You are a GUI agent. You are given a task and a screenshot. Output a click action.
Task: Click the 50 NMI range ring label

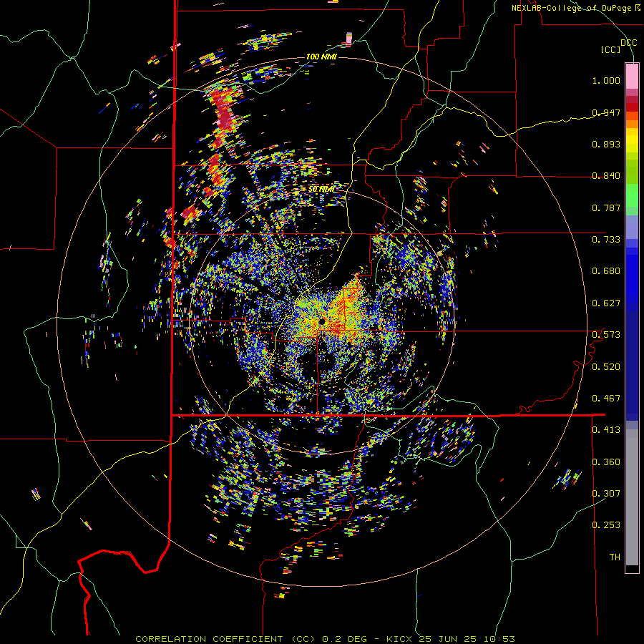(x=321, y=190)
